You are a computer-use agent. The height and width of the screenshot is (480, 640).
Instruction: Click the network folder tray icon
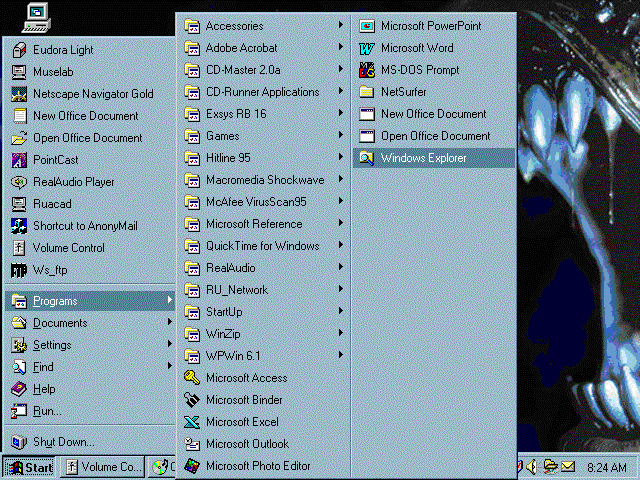[550, 466]
